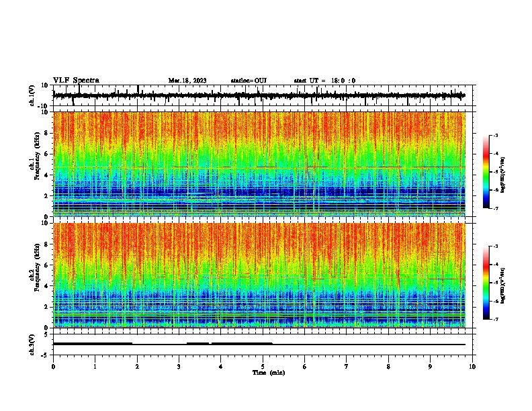Click the ch.2 "Frequency (kHz)" axis label
This screenshot has width=532, height=411.
[x=37, y=267]
